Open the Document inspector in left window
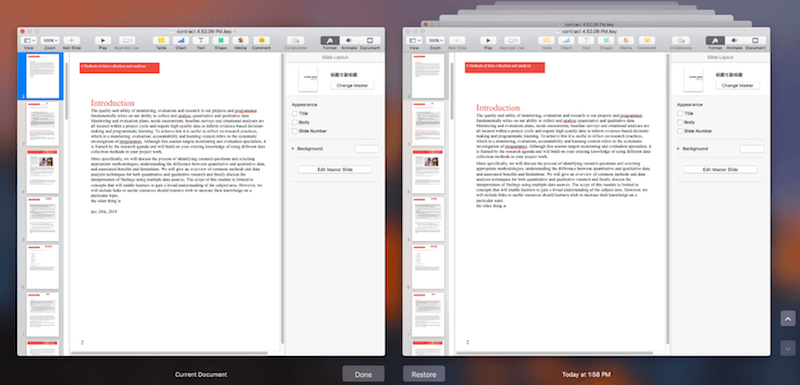 pyautogui.click(x=370, y=40)
